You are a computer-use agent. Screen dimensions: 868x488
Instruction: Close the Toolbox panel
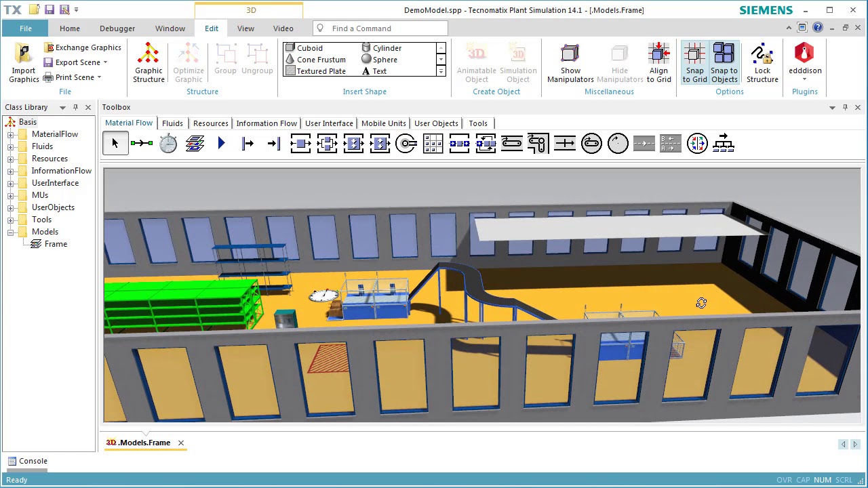pos(858,107)
